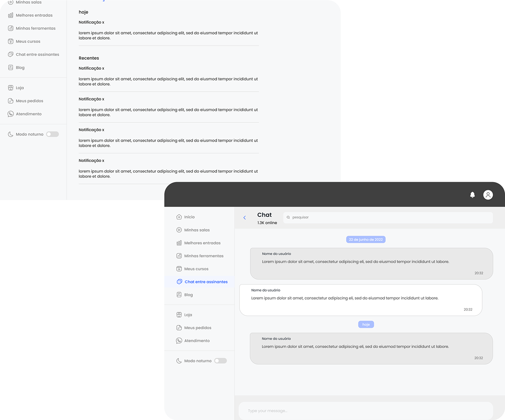Open Minhas salas in chat window sidebar
This screenshot has height=420, width=505.
197,230
